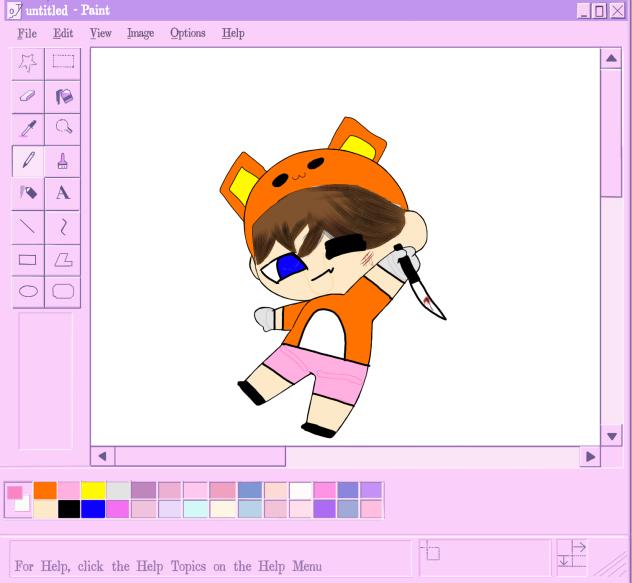Select the Brush tool

tap(63, 161)
